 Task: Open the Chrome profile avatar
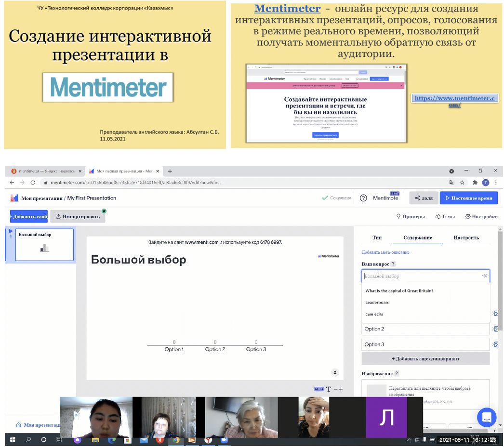486,183
